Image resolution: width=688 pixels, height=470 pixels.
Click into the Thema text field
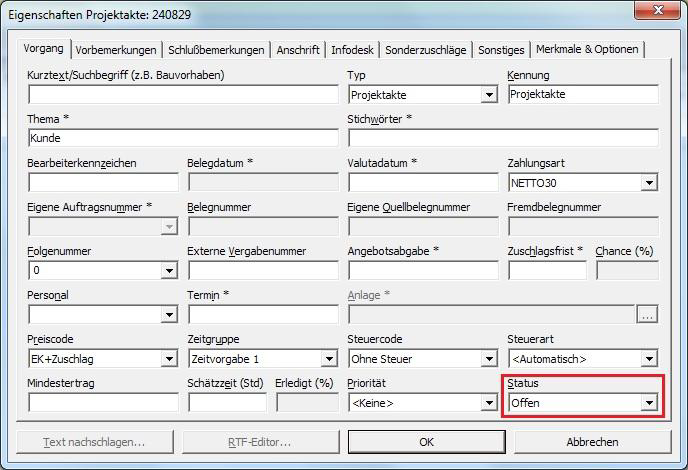point(183,139)
